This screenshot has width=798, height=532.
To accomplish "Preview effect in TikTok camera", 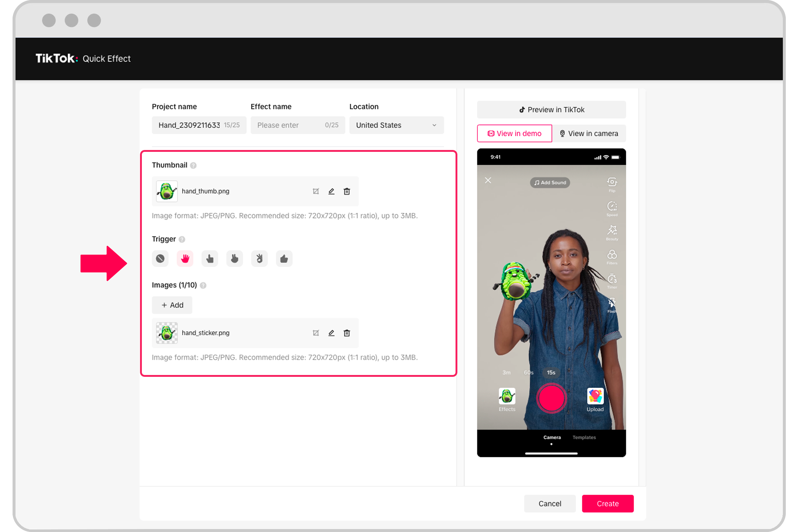I will point(589,134).
